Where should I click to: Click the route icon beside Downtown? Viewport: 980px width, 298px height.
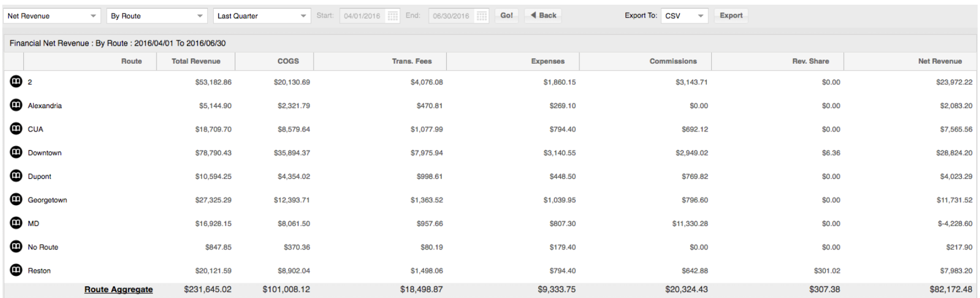click(15, 153)
